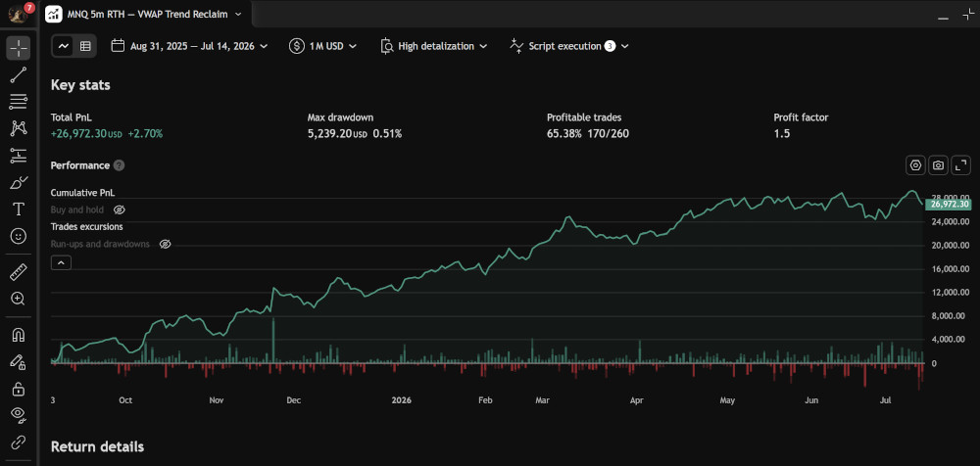Click the Performance section label
This screenshot has width=980, height=466.
coord(80,165)
